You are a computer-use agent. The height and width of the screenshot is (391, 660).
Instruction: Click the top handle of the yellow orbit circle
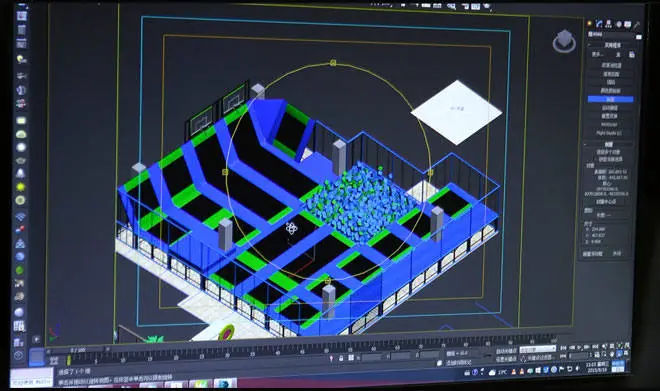tap(333, 63)
